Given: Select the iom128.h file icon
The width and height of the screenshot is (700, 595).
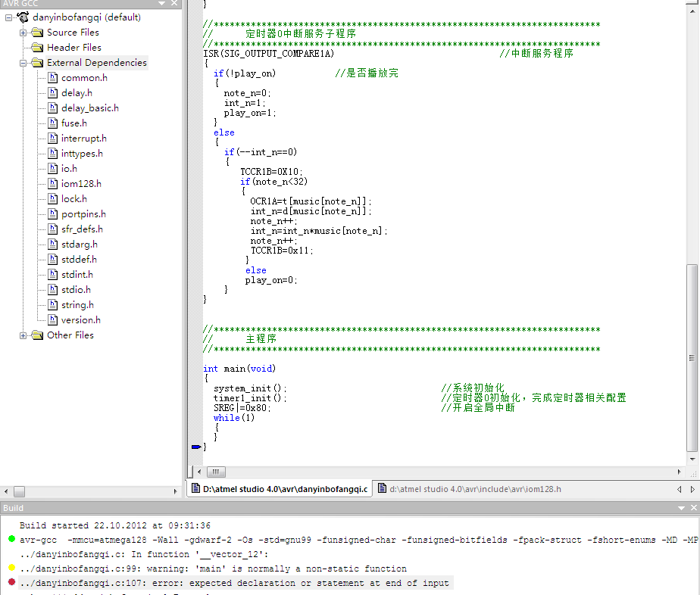Looking at the screenshot, I should pyautogui.click(x=53, y=184).
